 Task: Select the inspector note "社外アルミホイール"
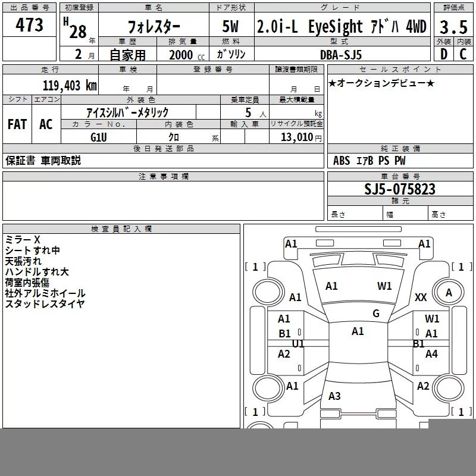[45, 293]
